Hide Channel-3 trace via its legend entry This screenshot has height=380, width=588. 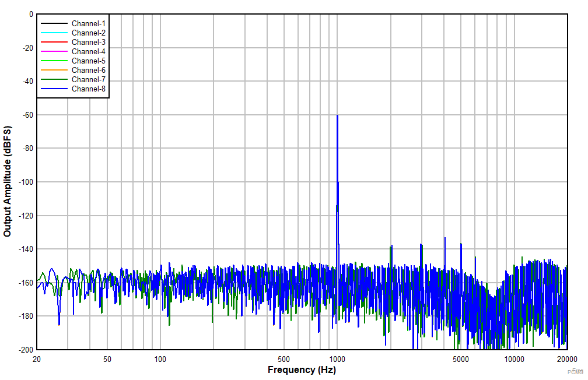[87, 43]
